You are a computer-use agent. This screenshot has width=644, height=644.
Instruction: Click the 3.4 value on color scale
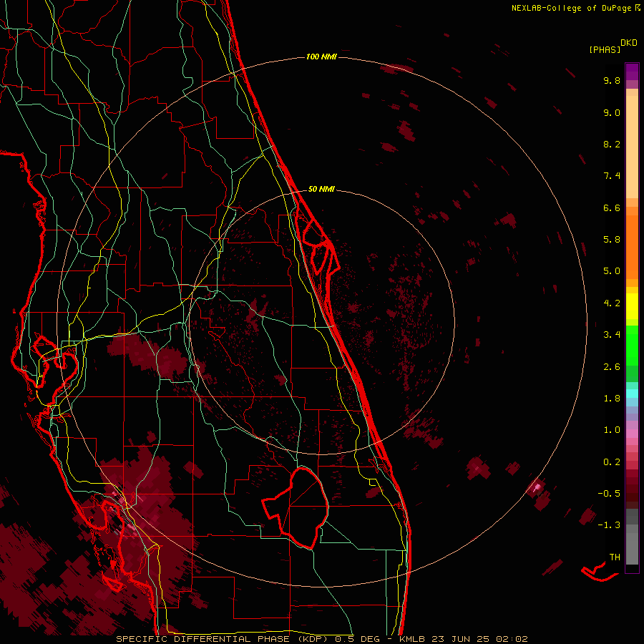[612, 335]
